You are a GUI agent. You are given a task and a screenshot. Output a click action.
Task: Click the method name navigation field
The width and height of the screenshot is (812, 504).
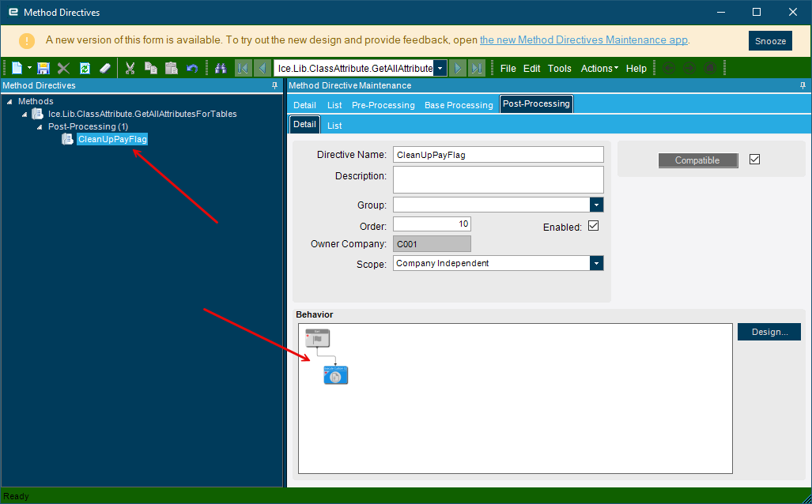coord(354,68)
